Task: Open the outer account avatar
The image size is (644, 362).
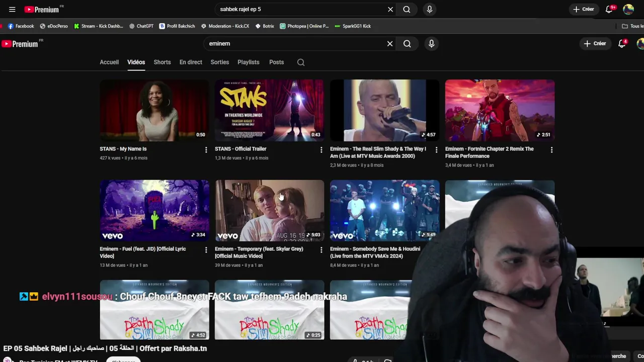Action: coord(628,9)
